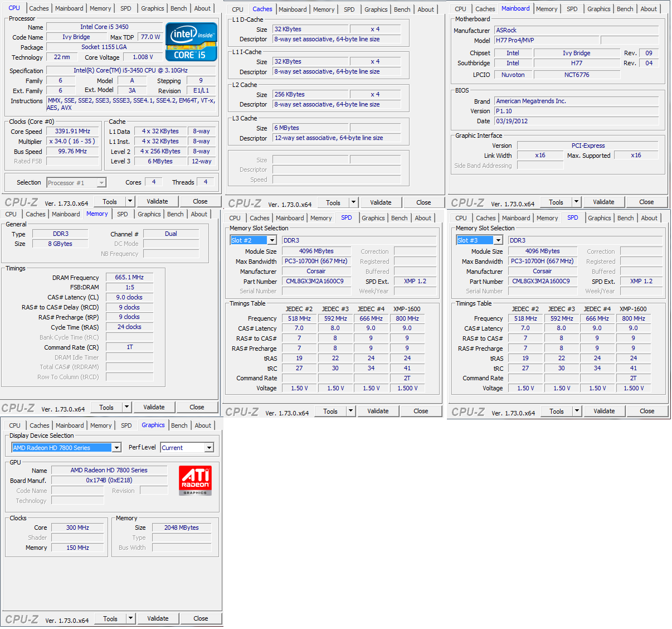This screenshot has height=629, width=672.
Task: Open Mainboard tab in Memory timings window
Action: [x=66, y=214]
